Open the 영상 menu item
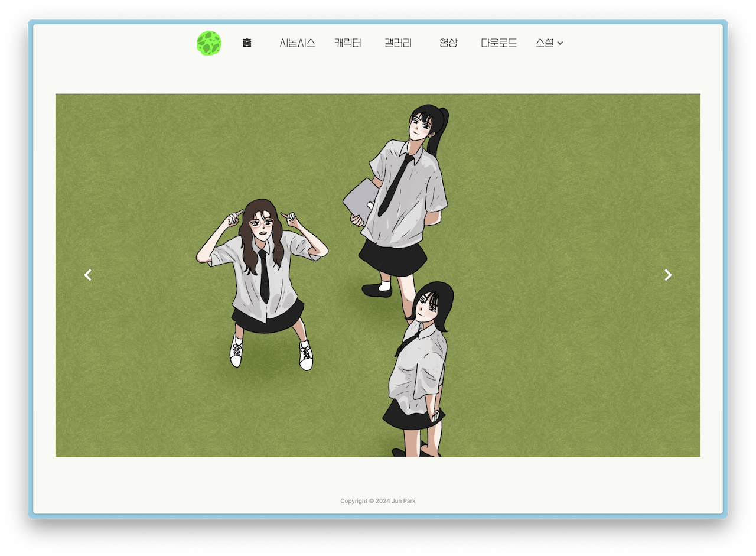Image resolution: width=756 pixels, height=556 pixels. tap(448, 43)
